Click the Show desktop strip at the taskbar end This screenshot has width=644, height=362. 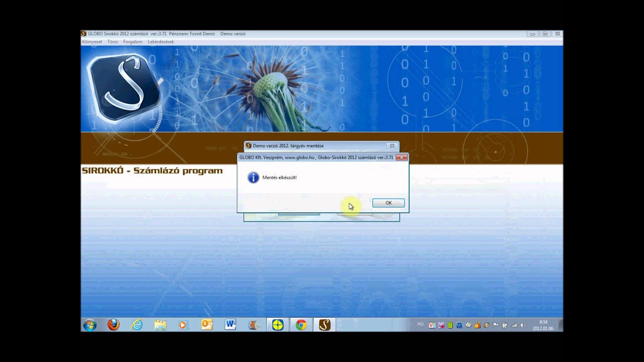pos(560,325)
